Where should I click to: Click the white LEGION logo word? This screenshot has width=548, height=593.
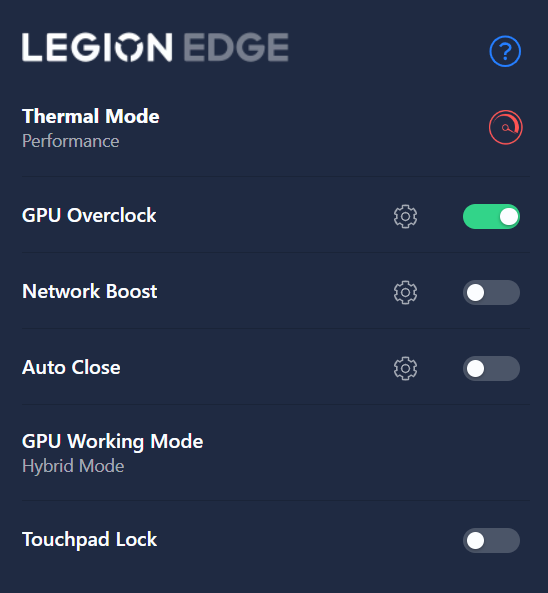(x=97, y=47)
